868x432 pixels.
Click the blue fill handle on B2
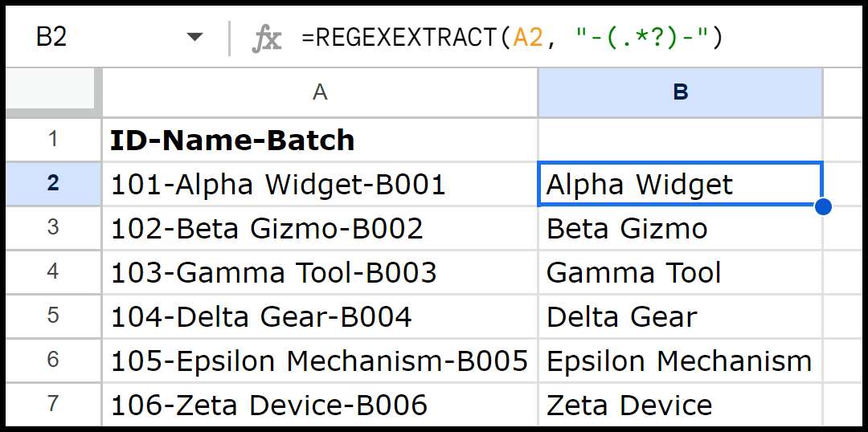pyautogui.click(x=823, y=206)
